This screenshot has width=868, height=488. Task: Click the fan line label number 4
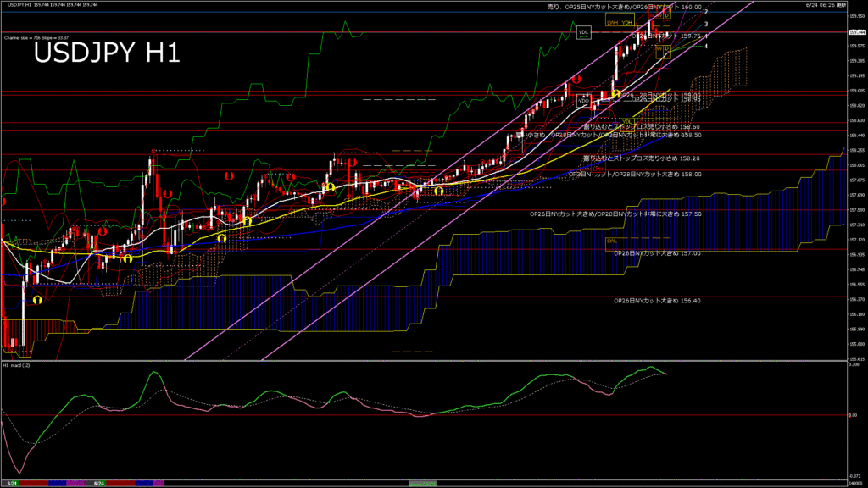click(x=706, y=47)
